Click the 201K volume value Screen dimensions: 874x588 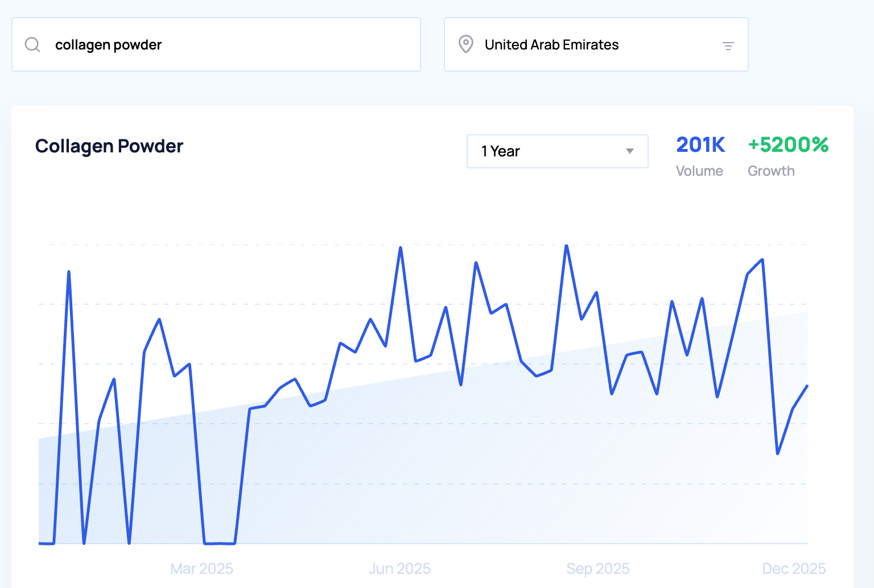700,145
